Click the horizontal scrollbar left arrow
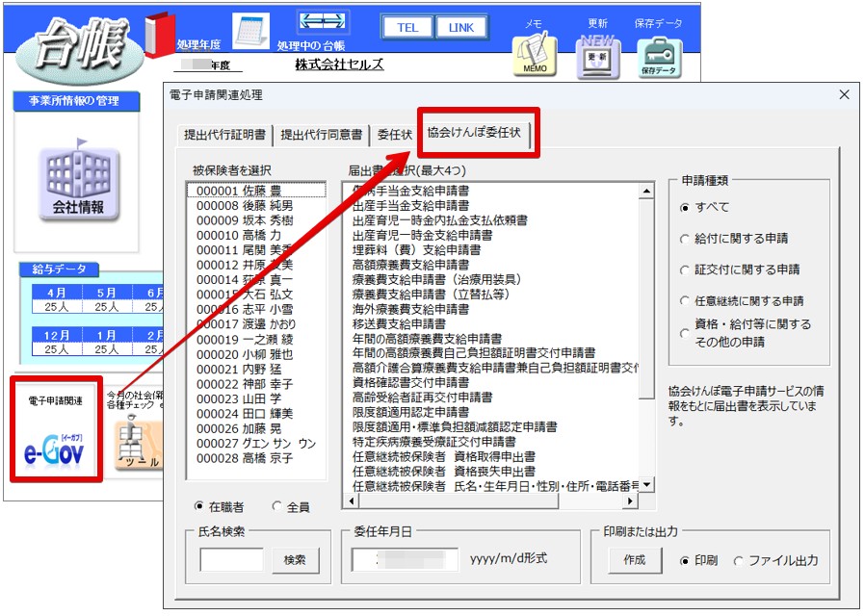This screenshot has width=865, height=616. [x=351, y=500]
